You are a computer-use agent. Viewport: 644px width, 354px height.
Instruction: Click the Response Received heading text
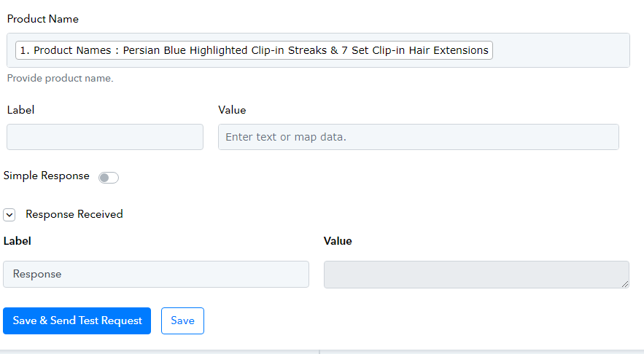74,215
